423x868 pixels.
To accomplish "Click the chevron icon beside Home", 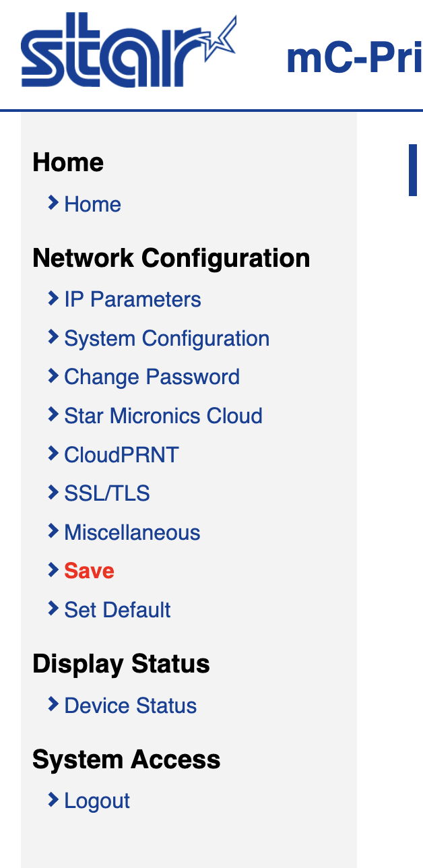I will pyautogui.click(x=53, y=203).
